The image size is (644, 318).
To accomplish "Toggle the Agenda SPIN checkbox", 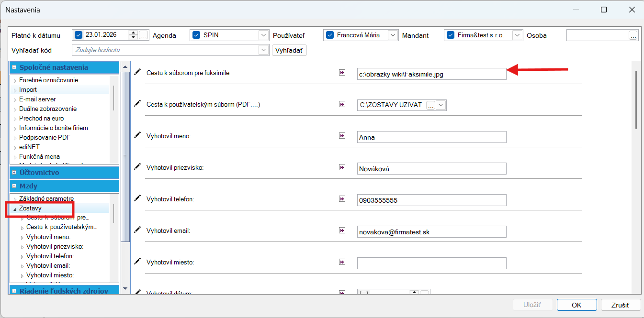I will (196, 35).
